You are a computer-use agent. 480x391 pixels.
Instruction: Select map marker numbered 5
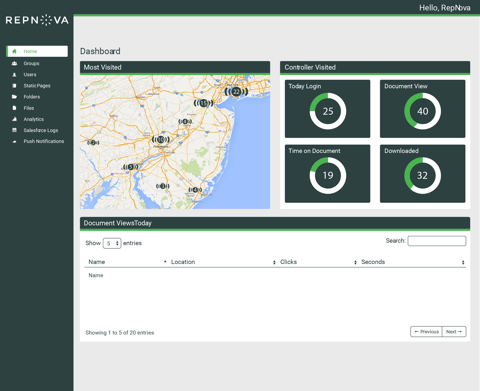(131, 167)
